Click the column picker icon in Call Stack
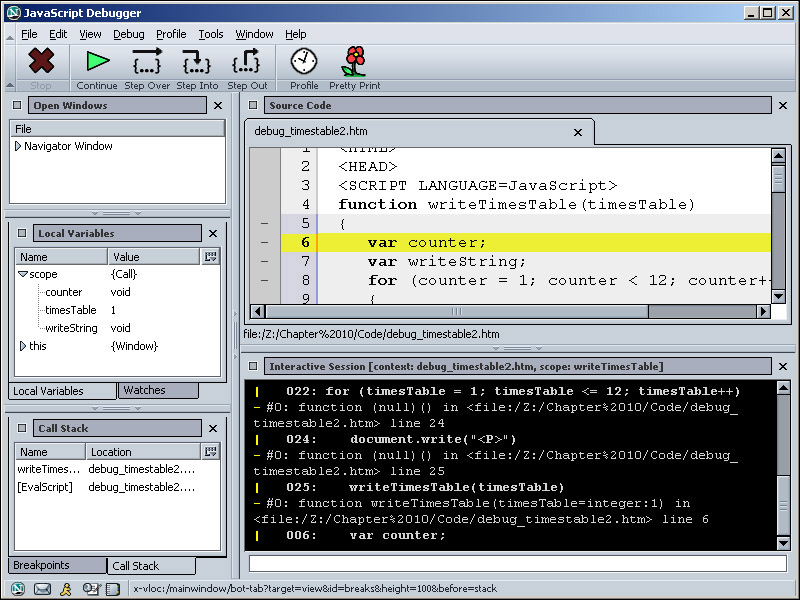800x600 pixels. (210, 452)
